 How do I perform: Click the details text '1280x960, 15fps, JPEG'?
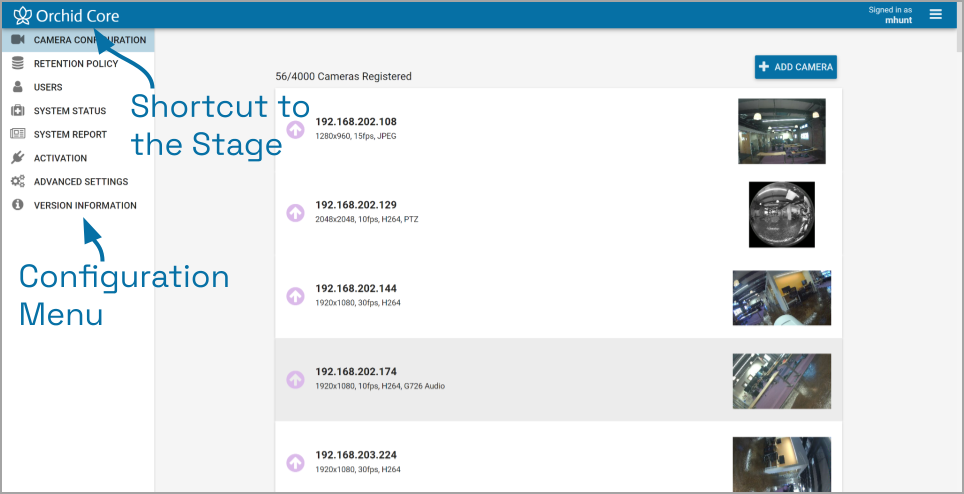click(x=356, y=136)
